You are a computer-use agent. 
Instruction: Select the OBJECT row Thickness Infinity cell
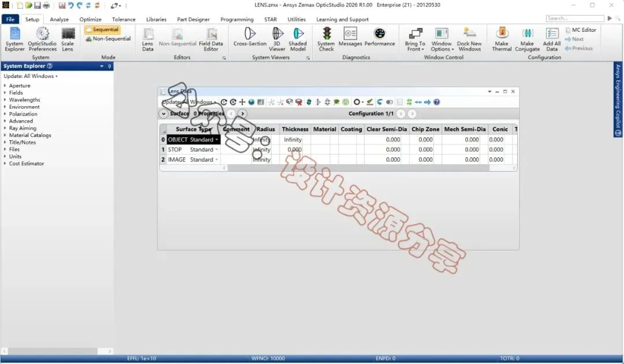point(295,140)
